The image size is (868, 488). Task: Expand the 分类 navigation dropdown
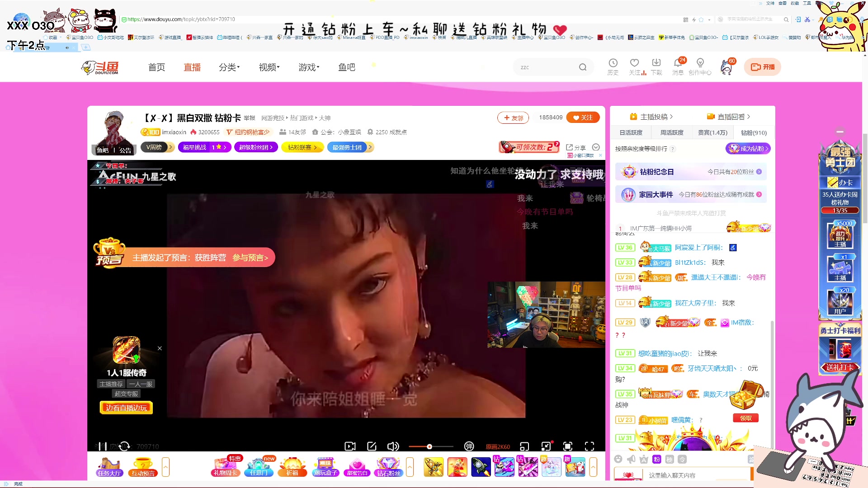pyautogui.click(x=229, y=67)
